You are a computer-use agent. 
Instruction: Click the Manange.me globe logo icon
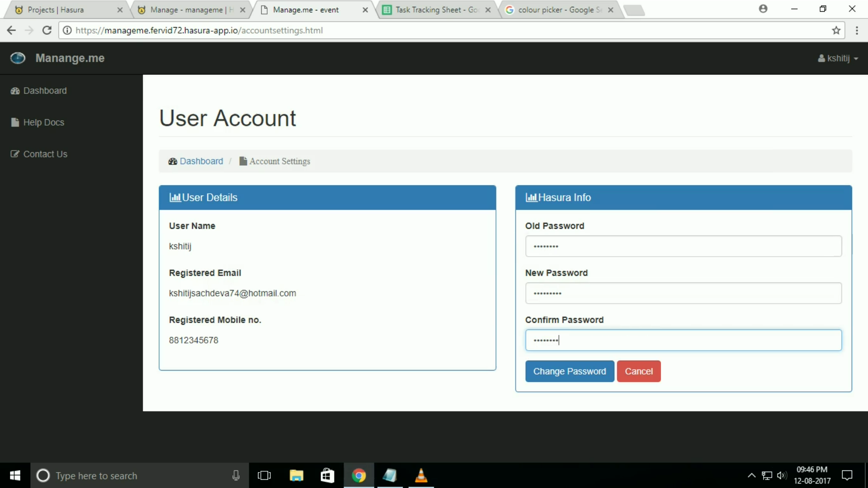[18, 58]
